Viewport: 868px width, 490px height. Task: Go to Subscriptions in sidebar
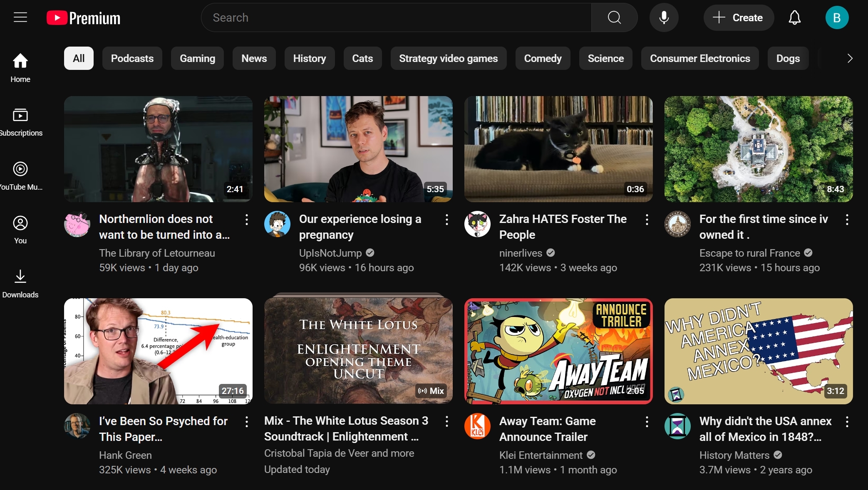click(20, 121)
